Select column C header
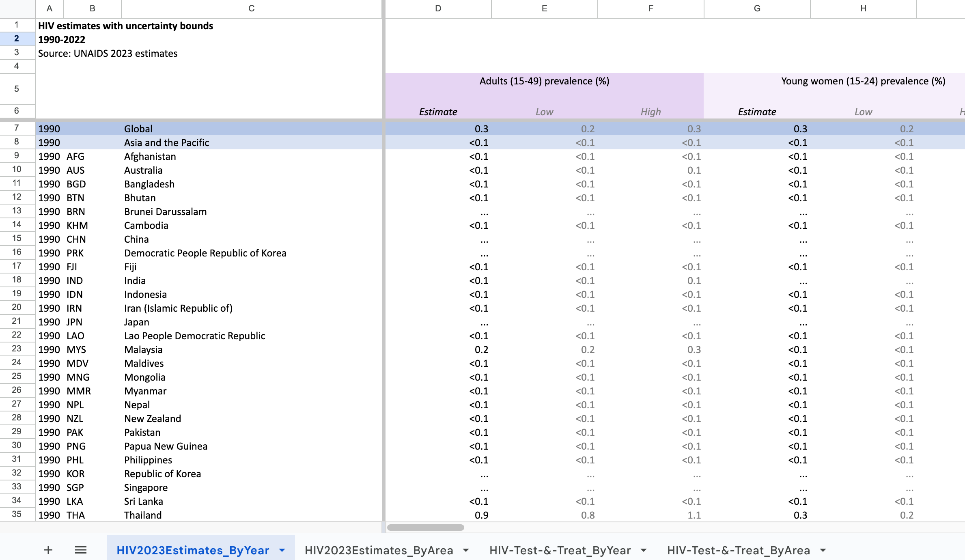Screen dimensions: 965x560 252,9
